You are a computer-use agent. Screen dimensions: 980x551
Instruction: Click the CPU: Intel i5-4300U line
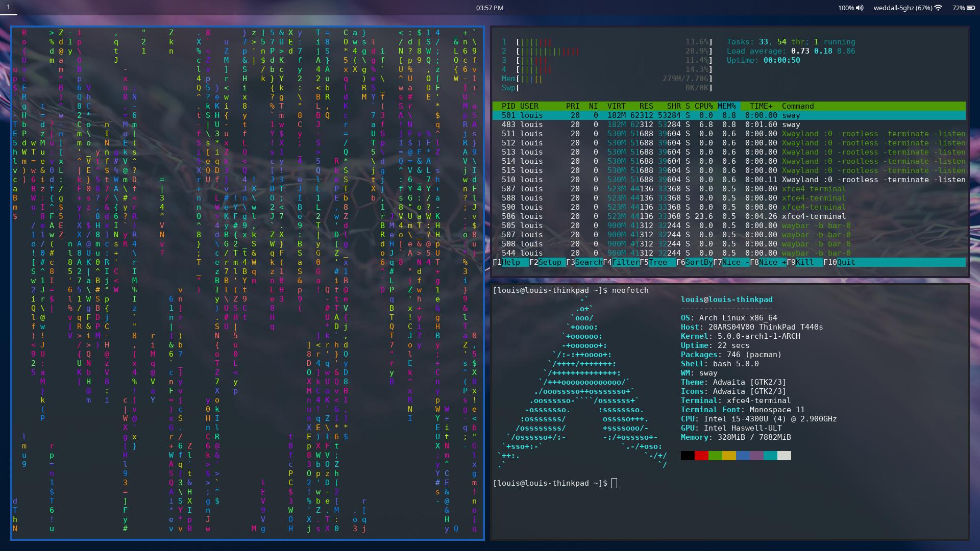[759, 419]
